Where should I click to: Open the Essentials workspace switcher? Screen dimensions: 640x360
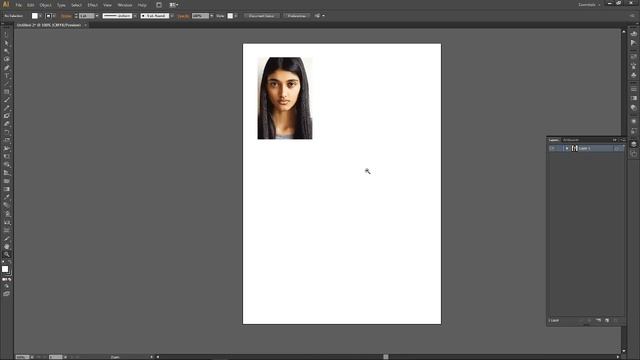589,5
